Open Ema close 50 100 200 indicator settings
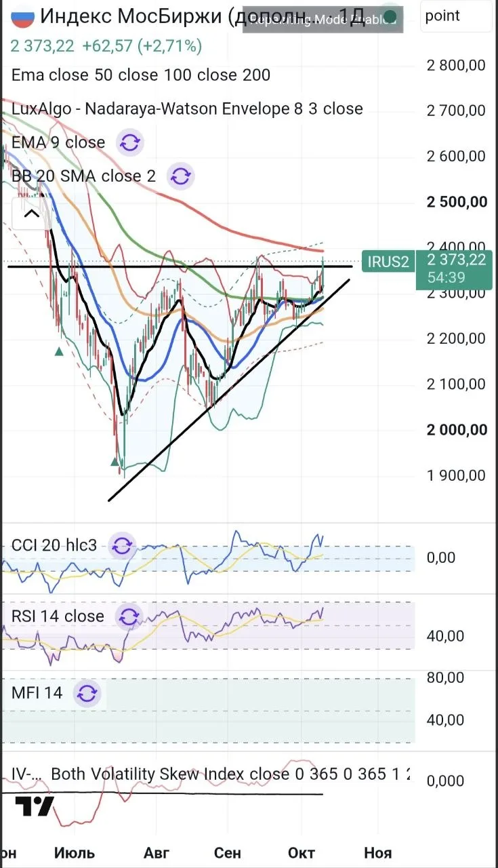498x868 pixels. pyautogui.click(x=141, y=75)
